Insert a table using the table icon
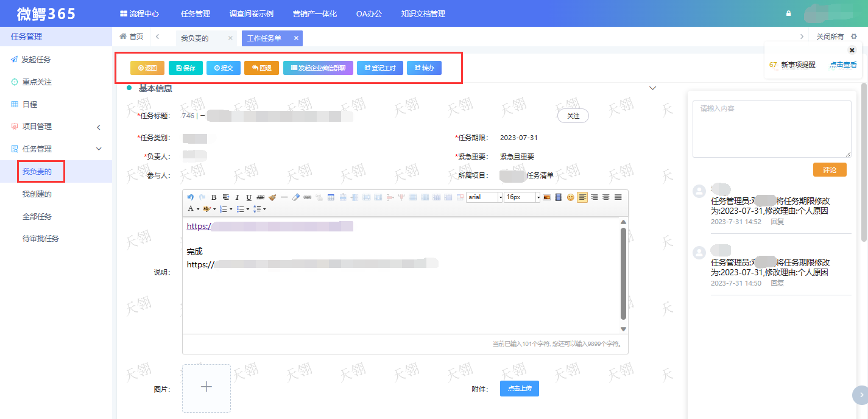Viewport: 868px width, 419px height. pyautogui.click(x=331, y=197)
